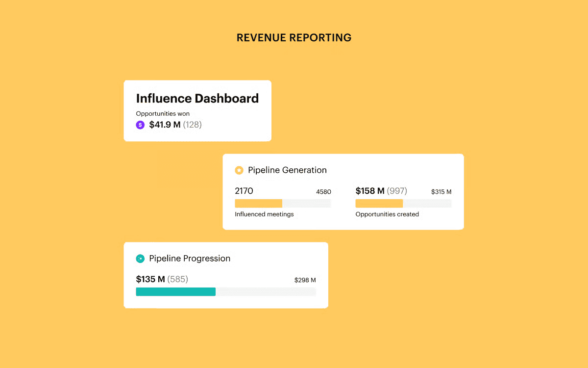Click the Influenced meetings progress bar
Image resolution: width=588 pixels, height=368 pixels.
point(283,204)
